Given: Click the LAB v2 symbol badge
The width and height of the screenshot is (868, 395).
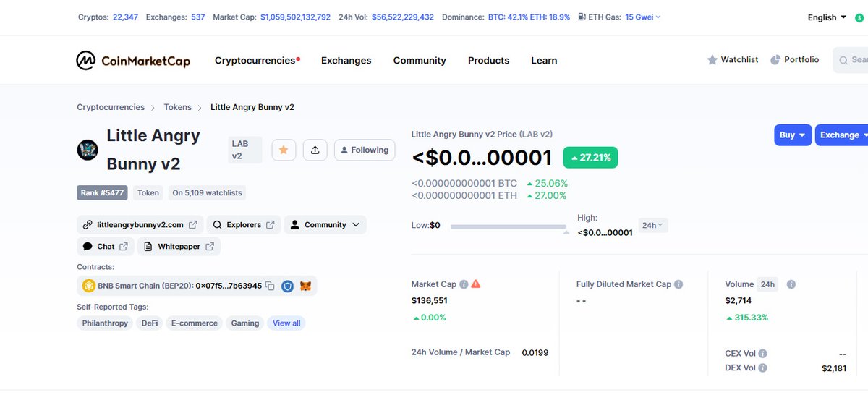Looking at the screenshot, I should 244,150.
